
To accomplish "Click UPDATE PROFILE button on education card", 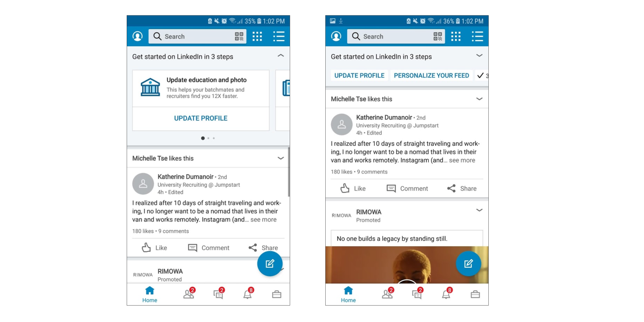I will (x=201, y=118).
